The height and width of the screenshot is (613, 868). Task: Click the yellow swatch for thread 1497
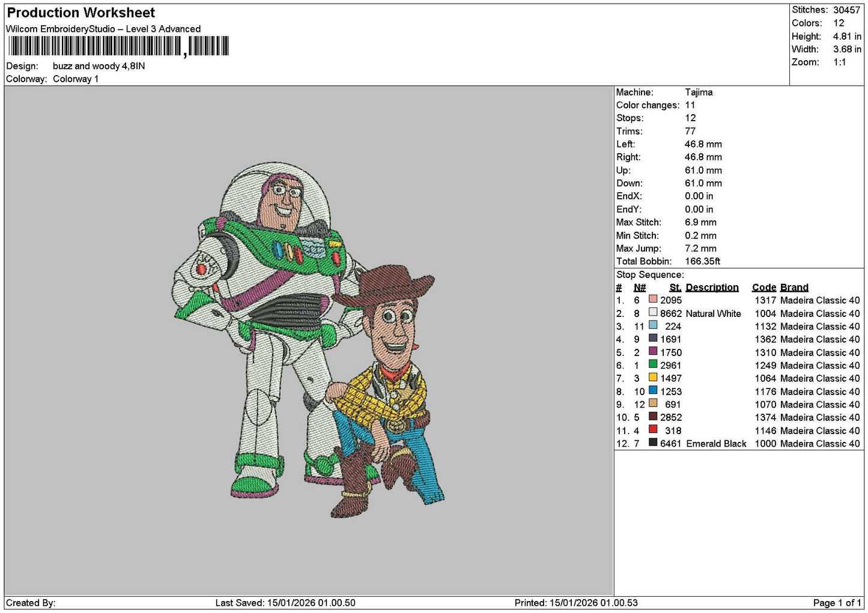tap(653, 377)
